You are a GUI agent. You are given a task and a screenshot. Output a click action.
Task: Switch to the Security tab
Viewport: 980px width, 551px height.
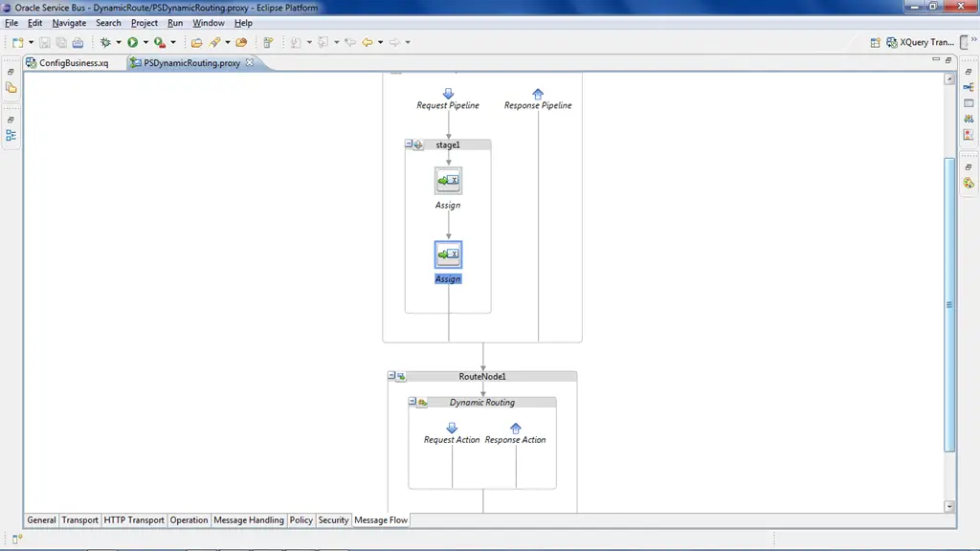point(333,519)
